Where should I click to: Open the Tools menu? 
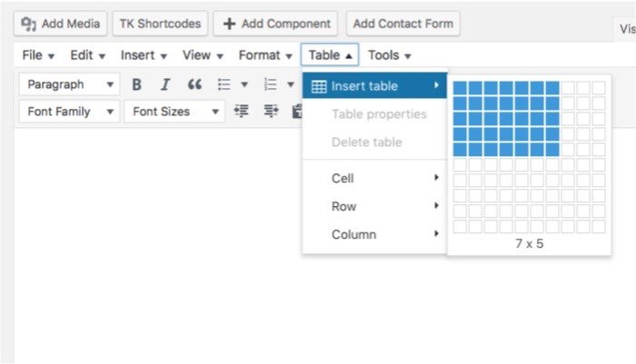pyautogui.click(x=389, y=55)
